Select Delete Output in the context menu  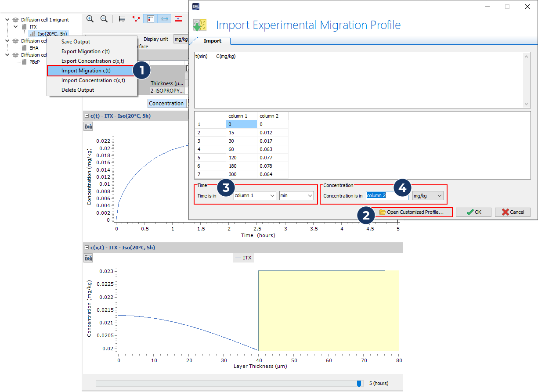click(78, 90)
